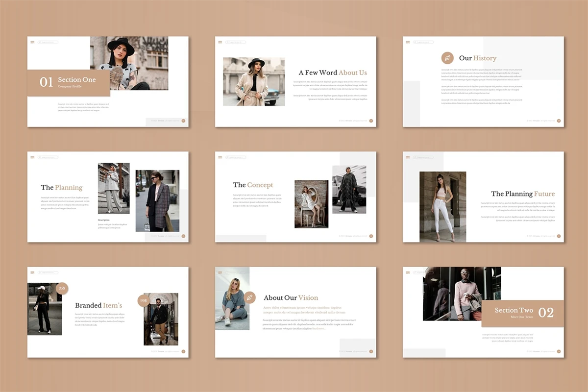Select the Section Two title banner
The image size is (588, 392).
pos(522,313)
